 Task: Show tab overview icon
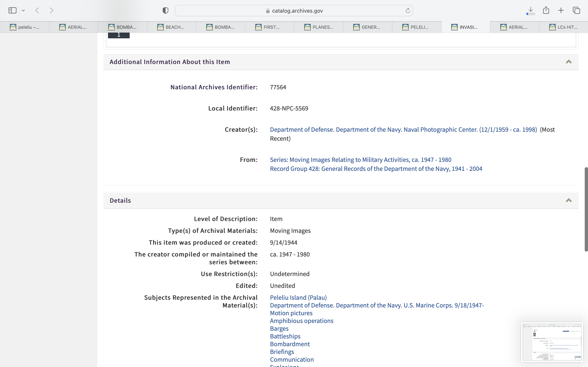[576, 10]
